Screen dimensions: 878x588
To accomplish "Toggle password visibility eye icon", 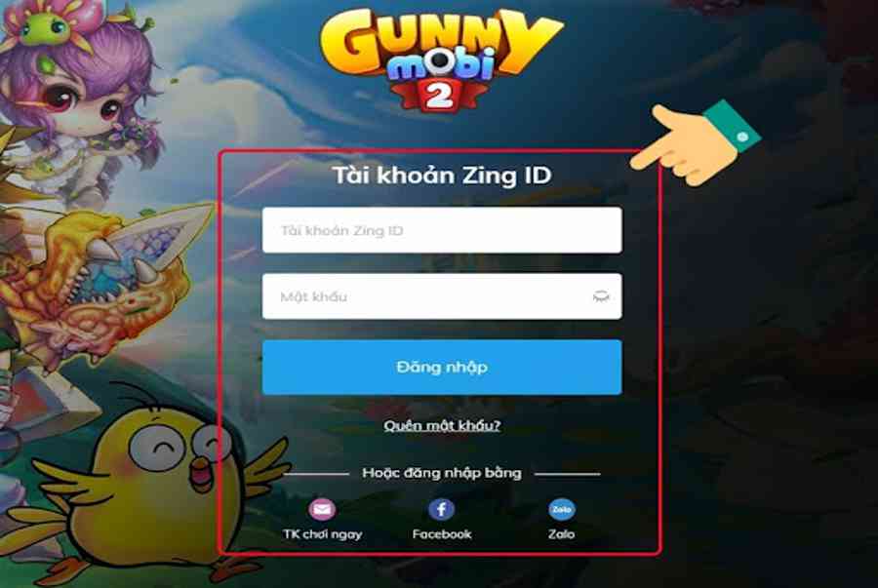I will coord(601,296).
